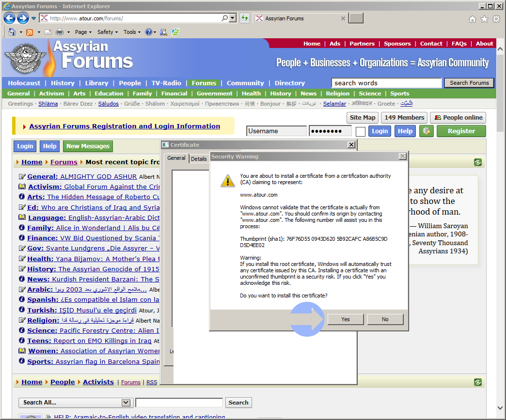Click the Research toolbar icon
This screenshot has width=506, height=420.
(164, 32)
